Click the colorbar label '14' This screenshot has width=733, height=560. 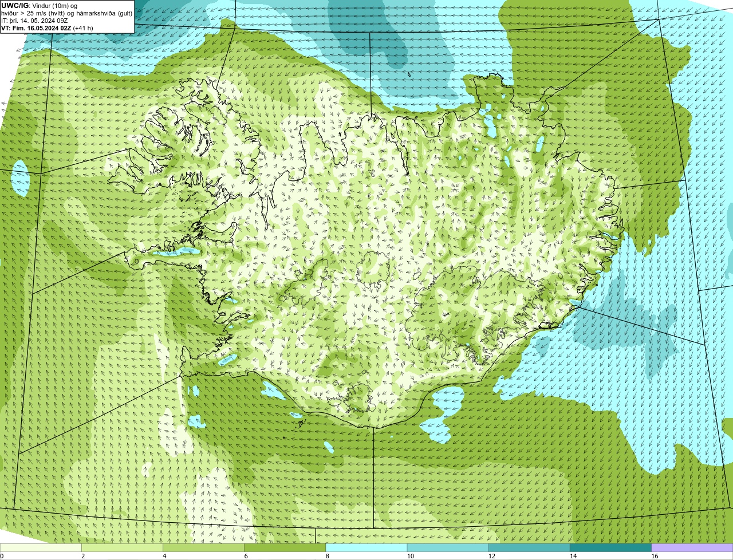click(x=573, y=556)
